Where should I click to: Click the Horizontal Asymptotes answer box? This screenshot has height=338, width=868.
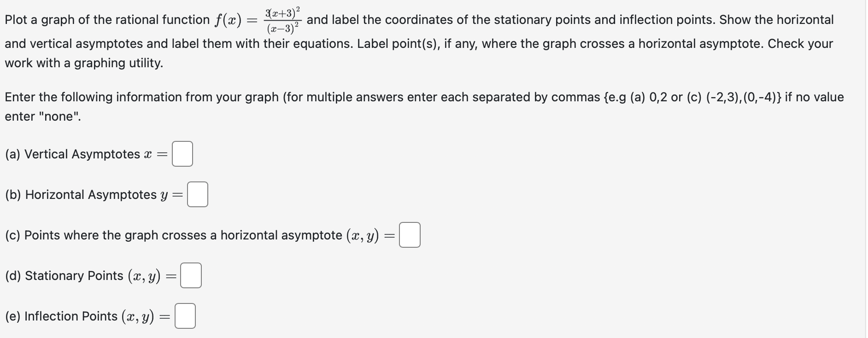[x=197, y=194]
